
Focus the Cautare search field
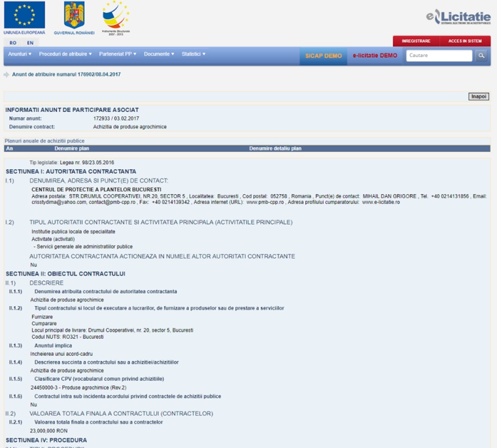(x=439, y=56)
